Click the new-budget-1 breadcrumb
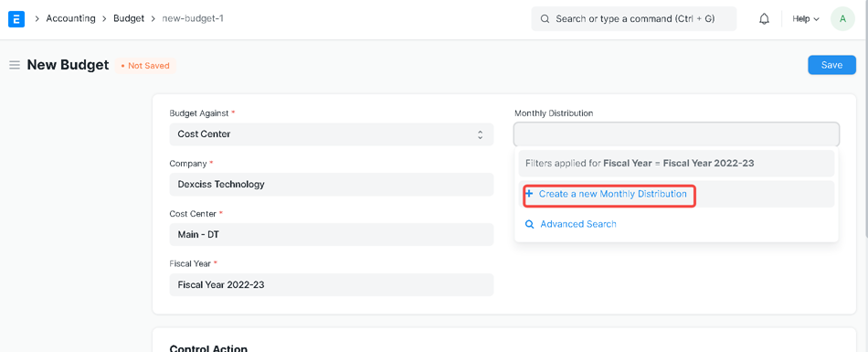This screenshot has height=352, width=868. coord(193,18)
